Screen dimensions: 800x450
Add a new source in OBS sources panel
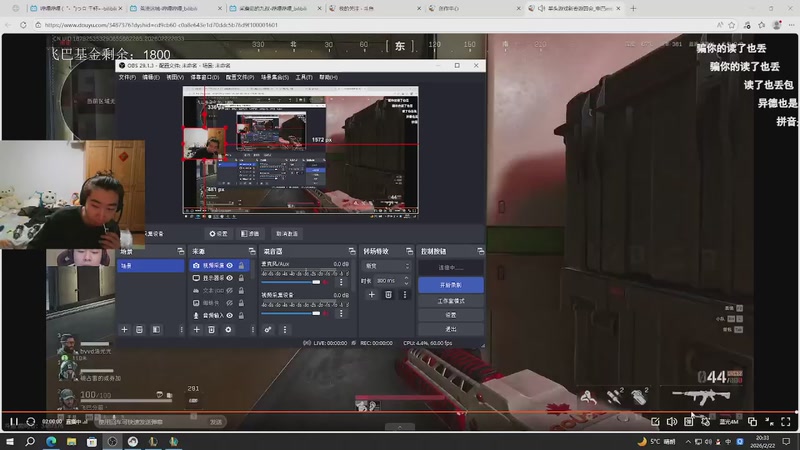[196, 330]
